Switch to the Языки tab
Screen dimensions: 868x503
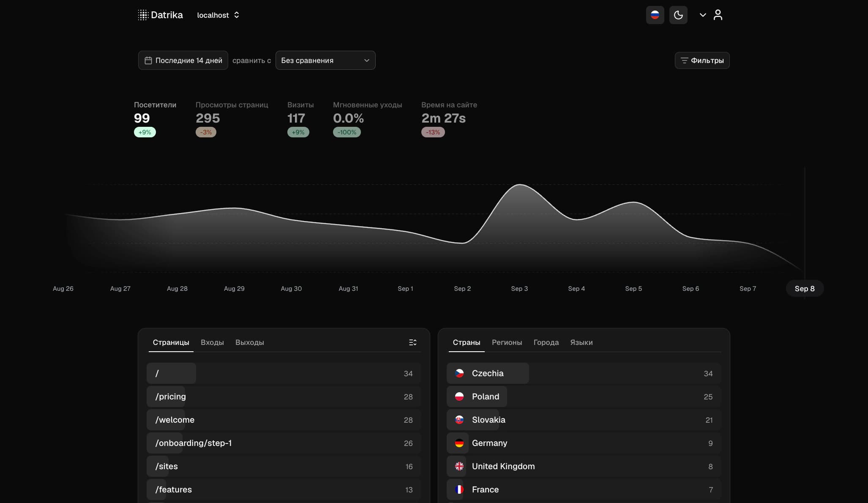pos(581,342)
